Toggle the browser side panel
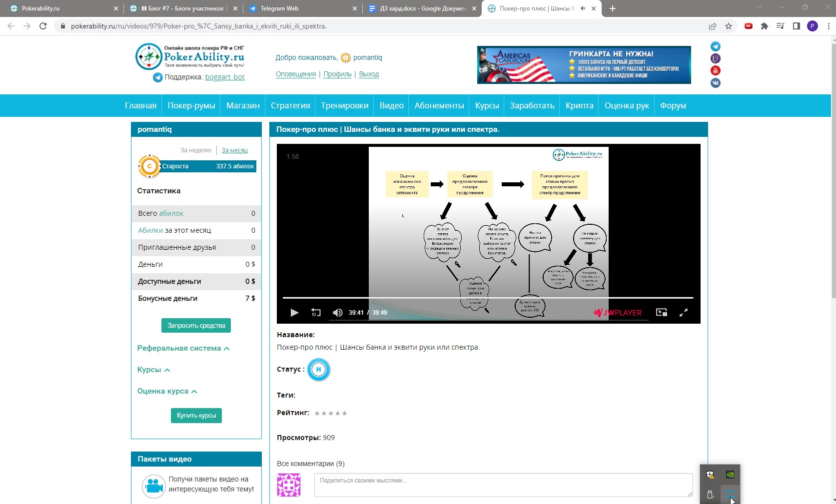Screen dimensions: 836x504 (x=796, y=26)
